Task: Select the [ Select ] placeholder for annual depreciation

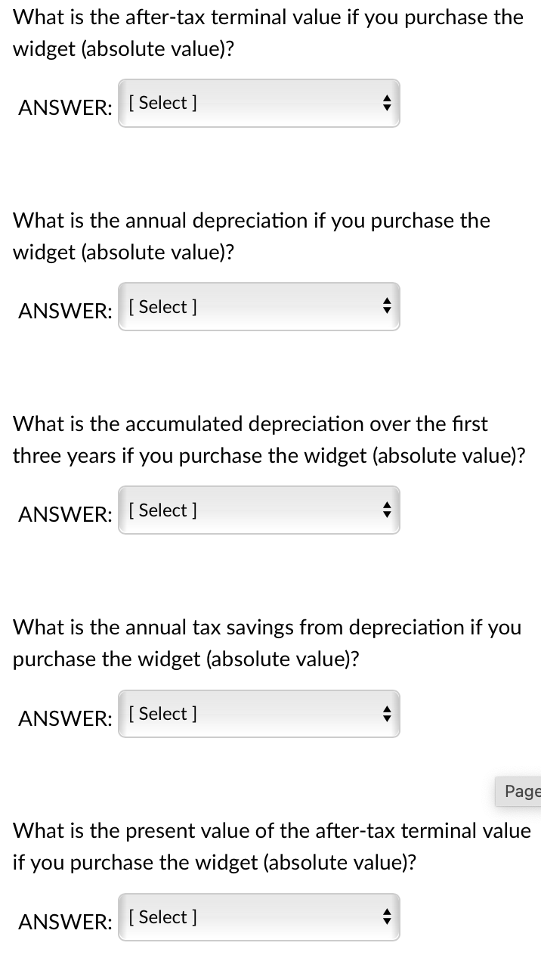Action: 162,306
